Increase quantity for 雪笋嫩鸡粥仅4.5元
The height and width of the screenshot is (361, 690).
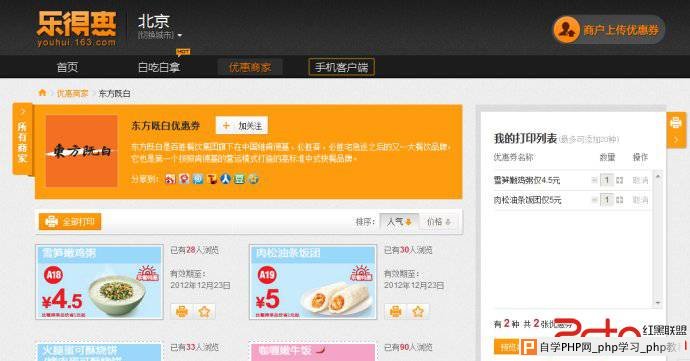click(620, 180)
